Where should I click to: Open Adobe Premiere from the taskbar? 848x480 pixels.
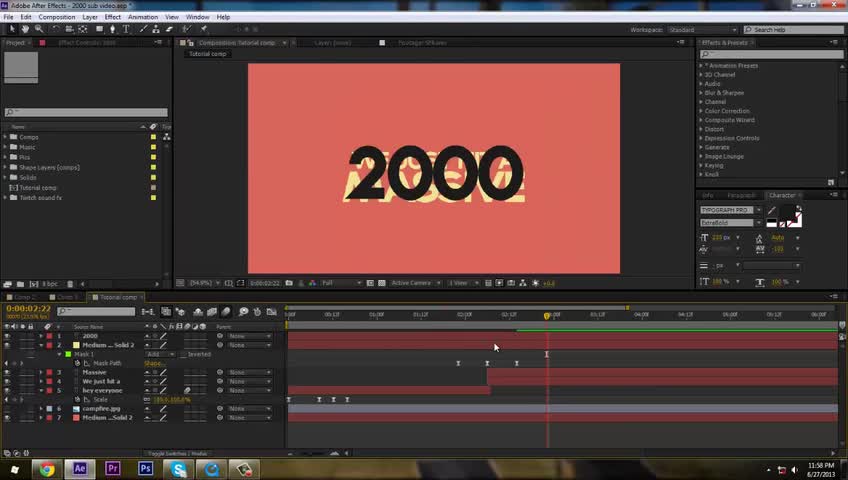pyautogui.click(x=112, y=469)
